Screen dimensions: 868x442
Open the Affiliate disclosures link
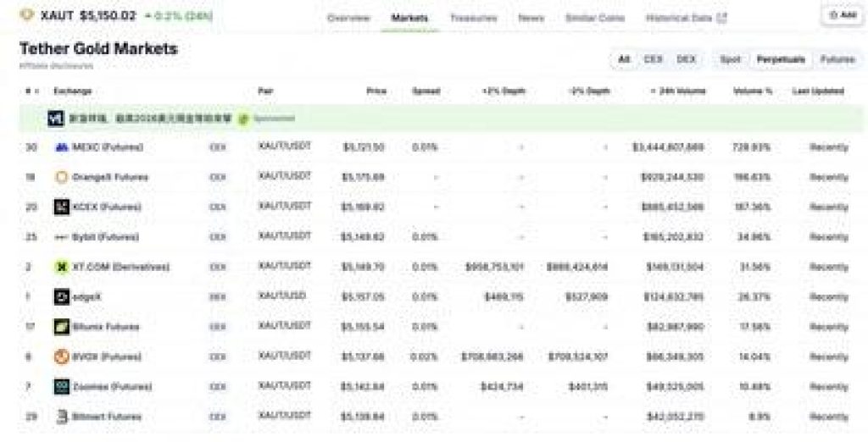[x=57, y=65]
